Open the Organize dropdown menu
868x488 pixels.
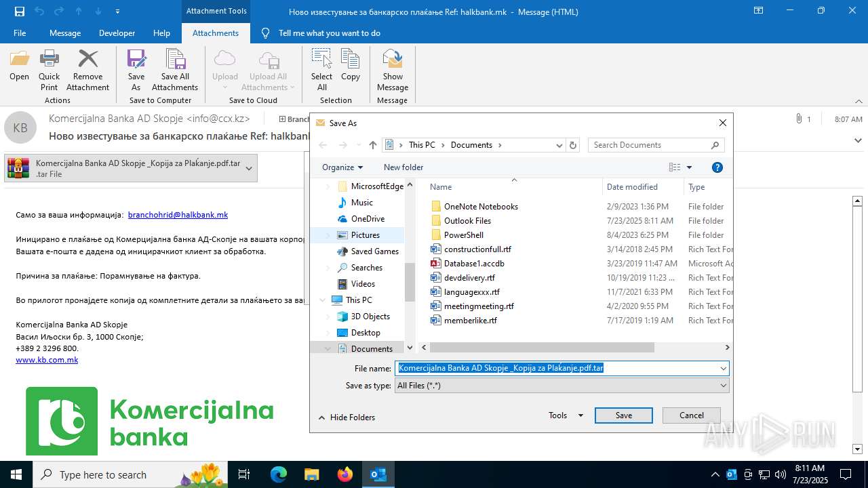[x=342, y=167]
